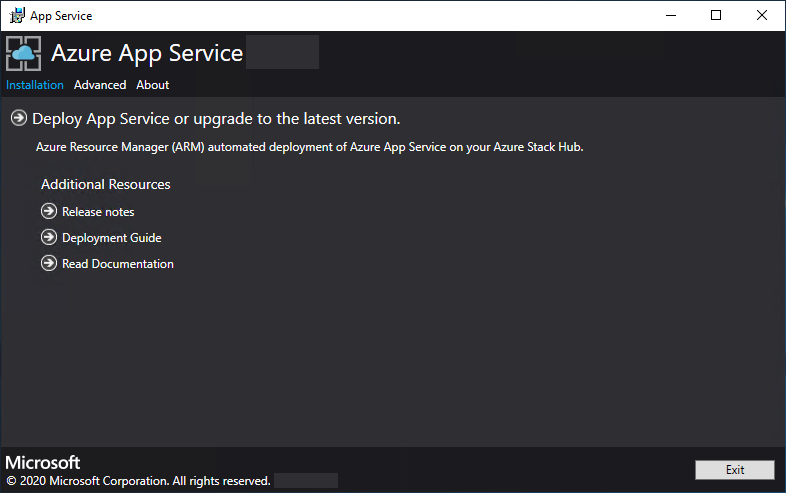The height and width of the screenshot is (493, 786).
Task: Click the App Service title bar icon
Action: 17,16
